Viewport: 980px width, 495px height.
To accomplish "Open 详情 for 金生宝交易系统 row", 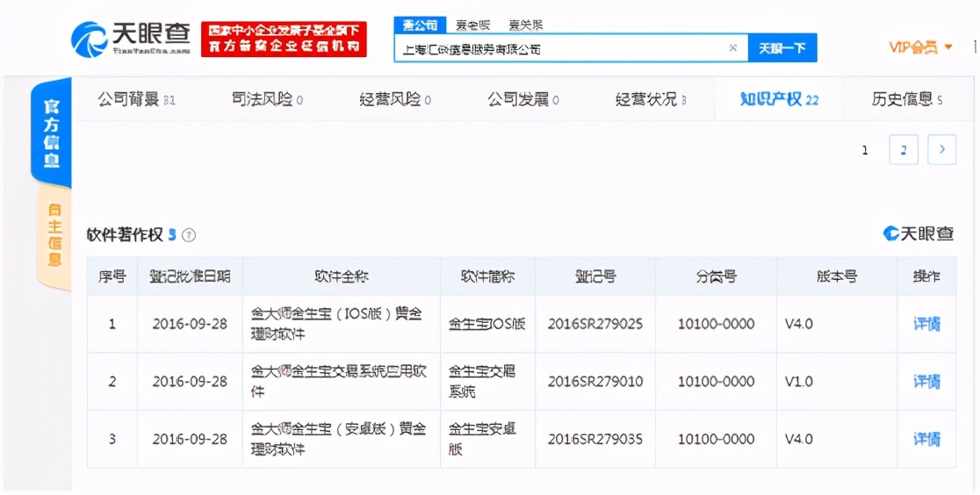I will pos(926,381).
